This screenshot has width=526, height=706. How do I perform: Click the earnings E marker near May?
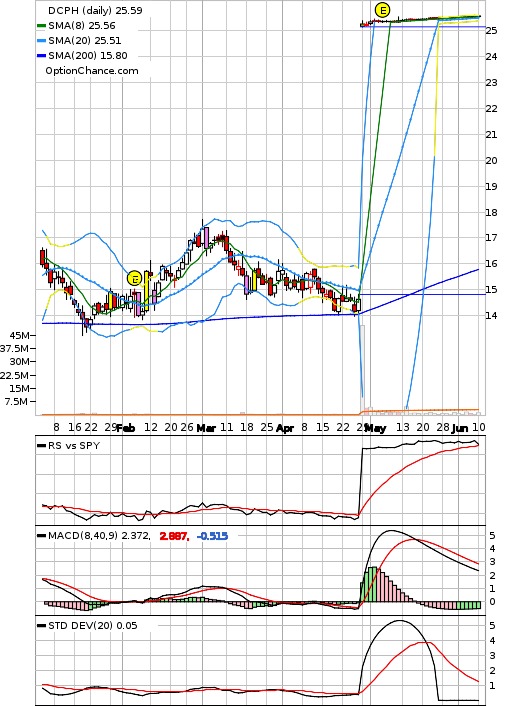pyautogui.click(x=382, y=10)
